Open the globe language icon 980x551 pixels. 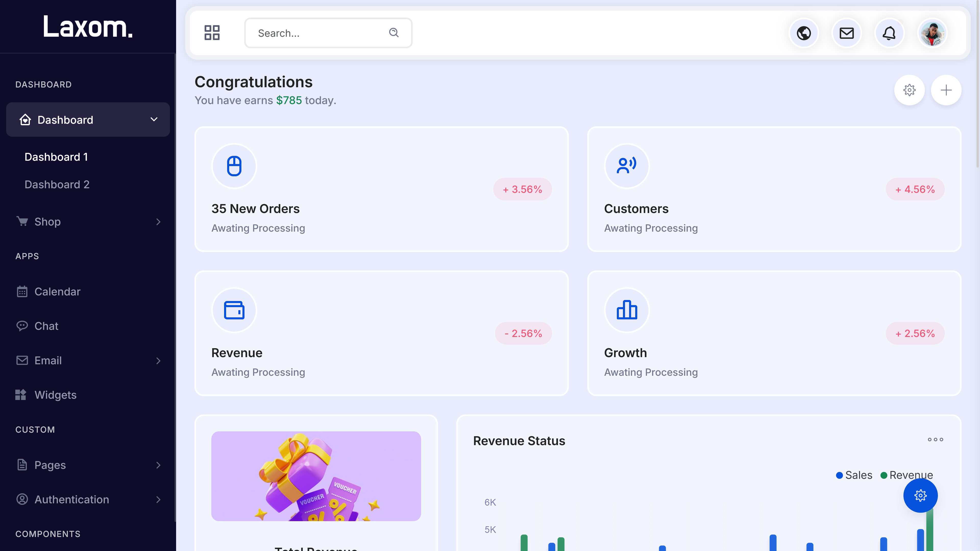pos(803,33)
